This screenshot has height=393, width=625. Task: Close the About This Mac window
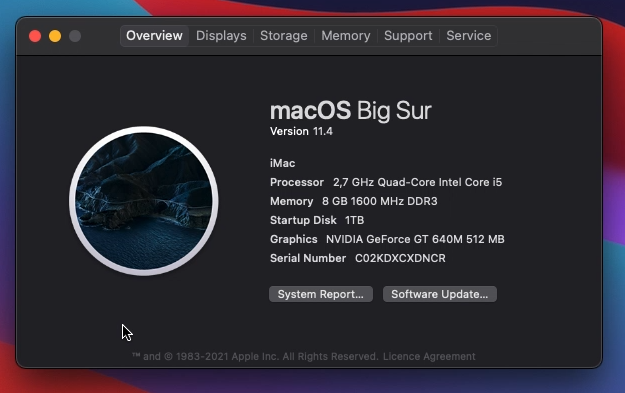tap(35, 36)
